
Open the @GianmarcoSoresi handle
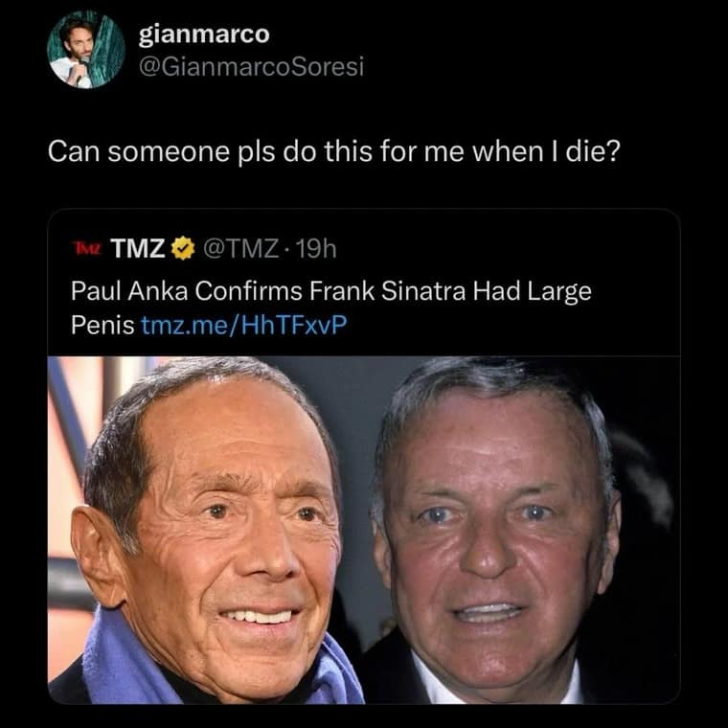pyautogui.click(x=251, y=66)
